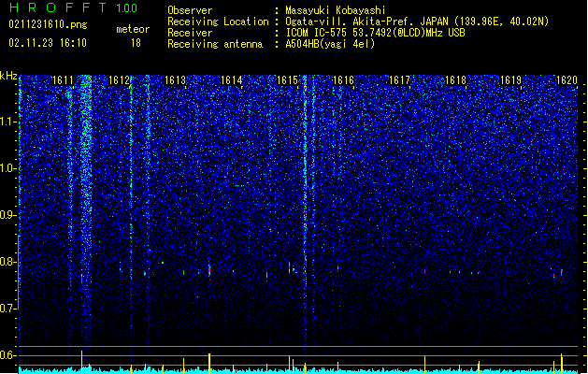The image size is (588, 374).
Task: Click the 1612 time label
Action: coord(119,80)
